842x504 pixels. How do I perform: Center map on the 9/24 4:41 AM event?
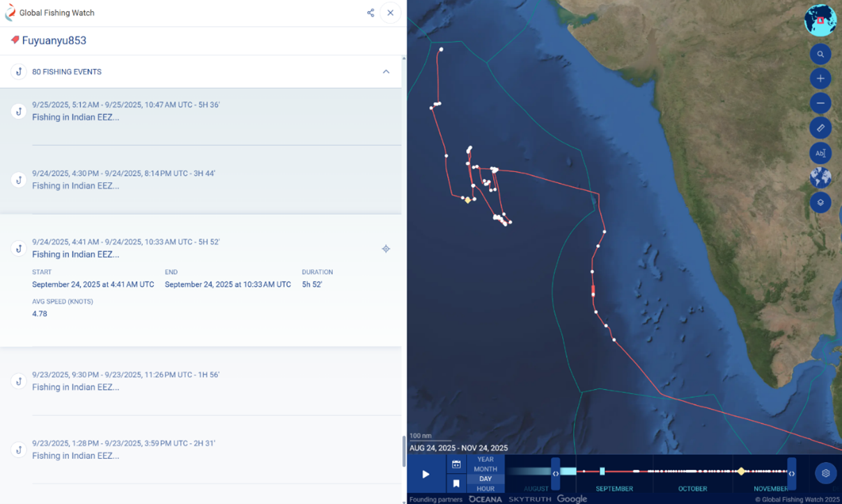pyautogui.click(x=386, y=249)
